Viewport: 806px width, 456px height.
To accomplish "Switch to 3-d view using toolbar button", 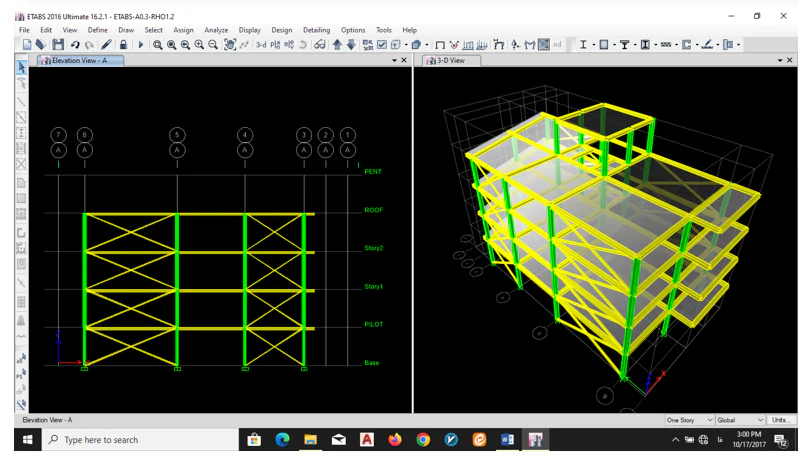I will pyautogui.click(x=261, y=45).
